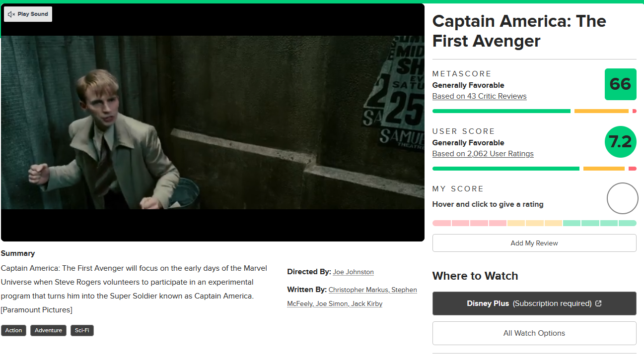Open Based on 43 Critic Reviews link

pos(479,96)
